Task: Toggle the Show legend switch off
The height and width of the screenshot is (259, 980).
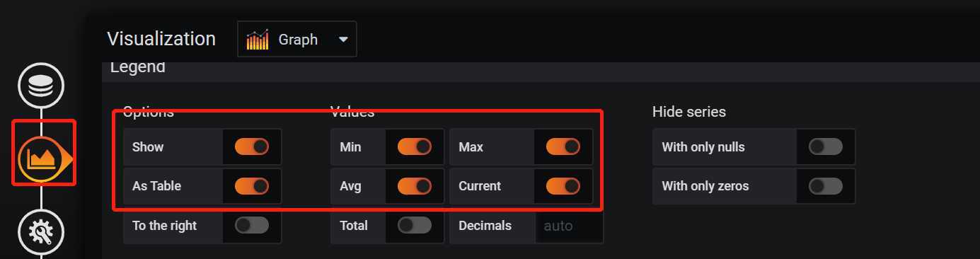Action: coord(252,146)
